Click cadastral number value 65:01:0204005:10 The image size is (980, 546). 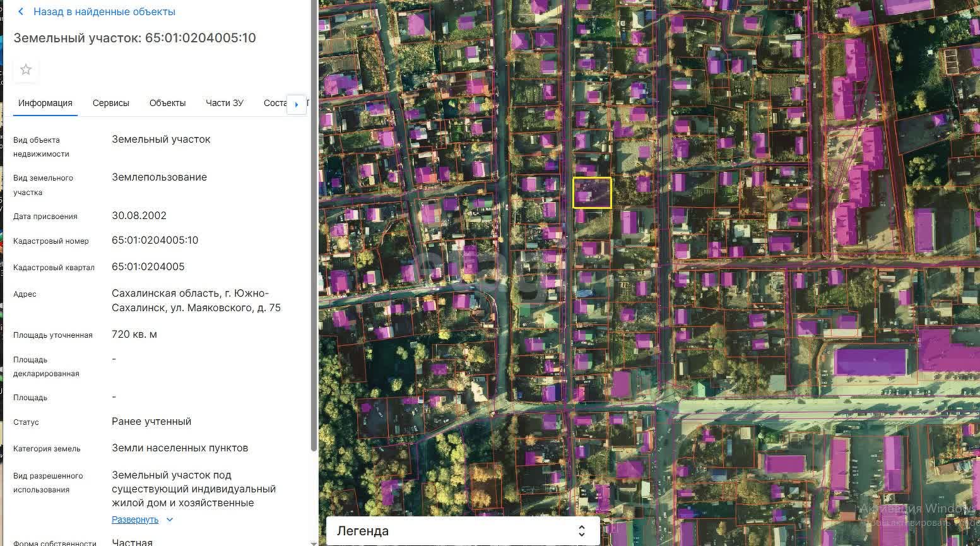click(155, 240)
